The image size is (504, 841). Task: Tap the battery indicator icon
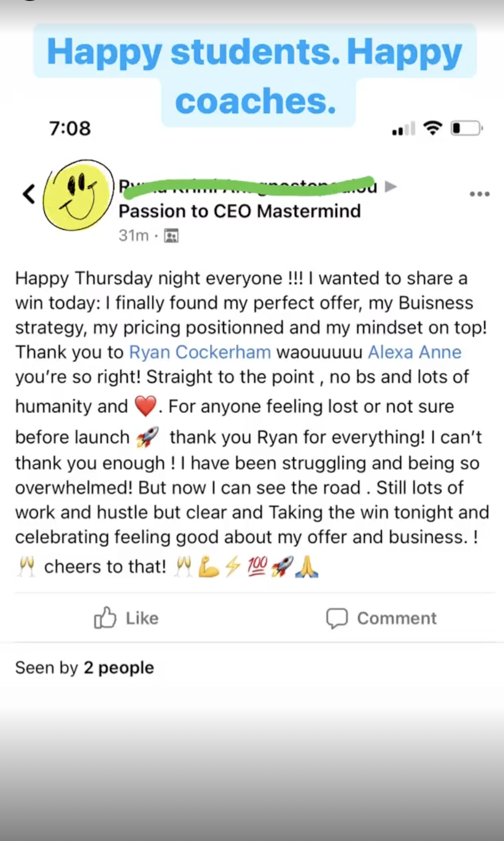point(466,128)
